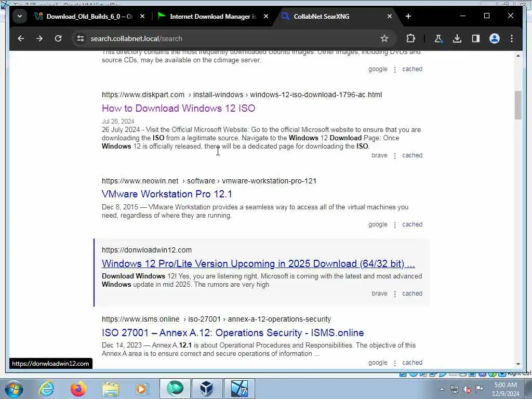Image resolution: width=532 pixels, height=399 pixels.
Task: Open the green round browser taskbar icon
Action: 175,389
